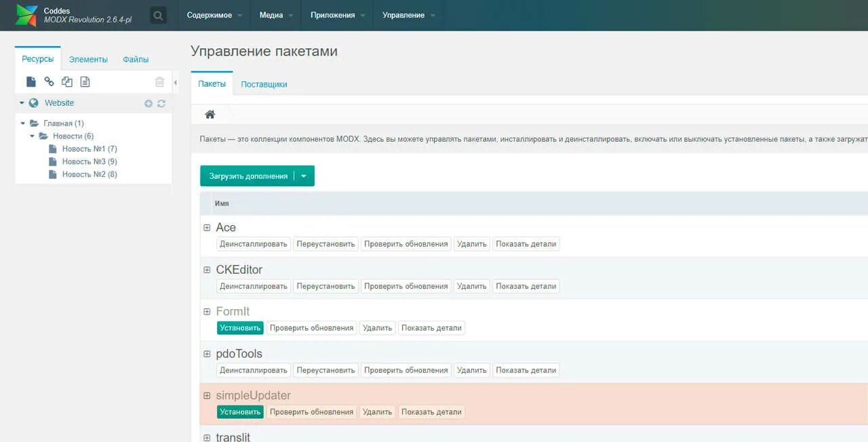Screen dimensions: 868x442
Task: Click Переустановить for CKEditor
Action: [x=325, y=286]
